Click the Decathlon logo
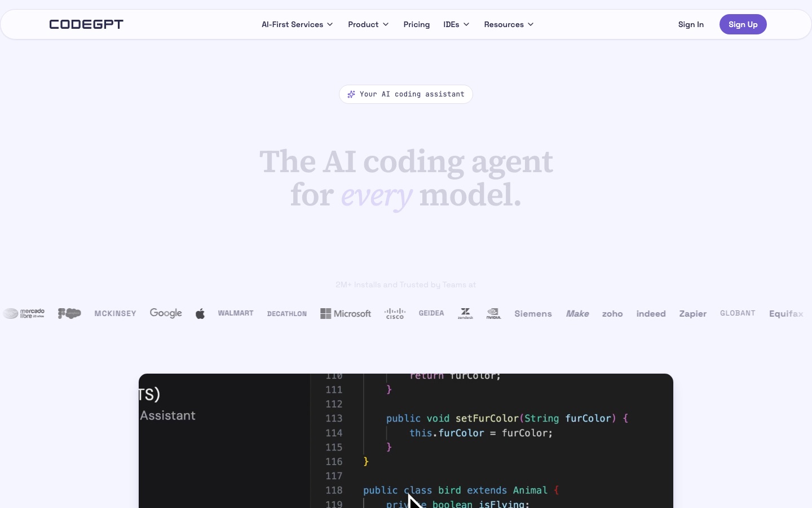The image size is (812, 508). tap(287, 314)
